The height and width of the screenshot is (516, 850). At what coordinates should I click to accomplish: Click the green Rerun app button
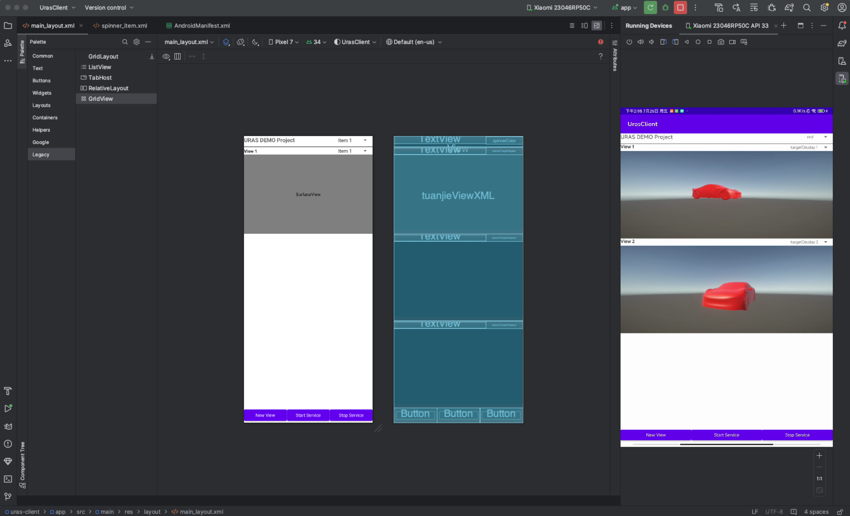pyautogui.click(x=650, y=8)
